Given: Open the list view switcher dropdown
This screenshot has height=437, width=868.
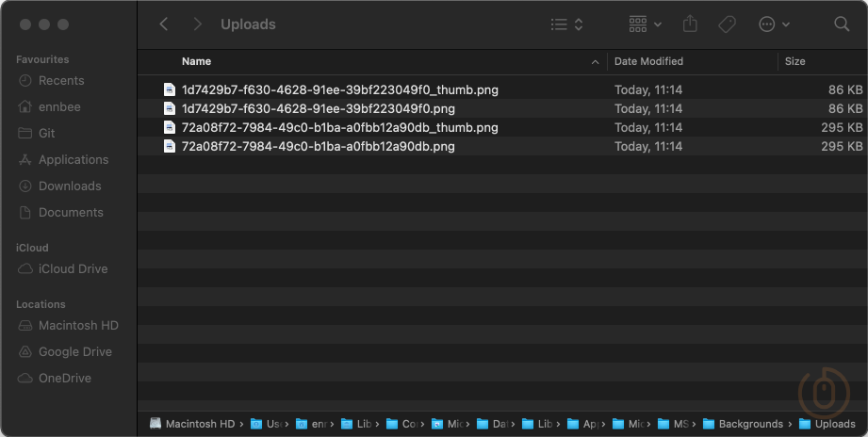Looking at the screenshot, I should [x=566, y=24].
